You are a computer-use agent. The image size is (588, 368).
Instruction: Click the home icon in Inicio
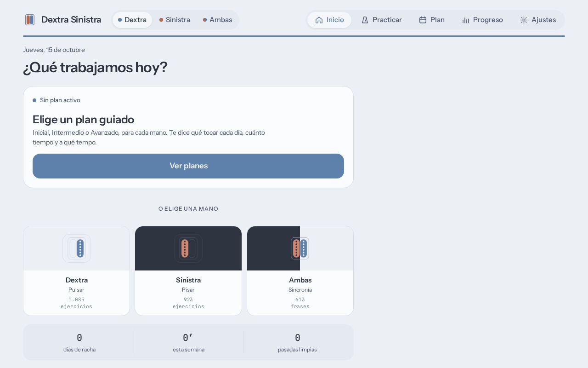pos(319,20)
